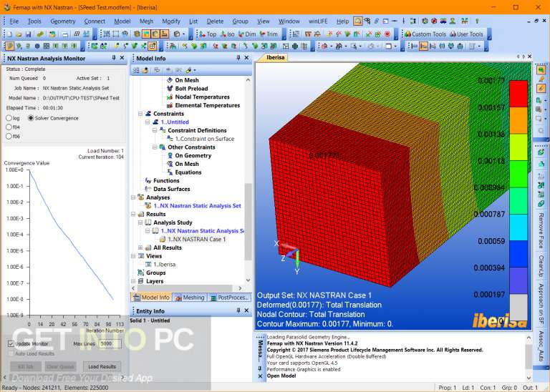550x392 pixels.
Task: Switch to Top view orientation
Action: tap(208, 34)
